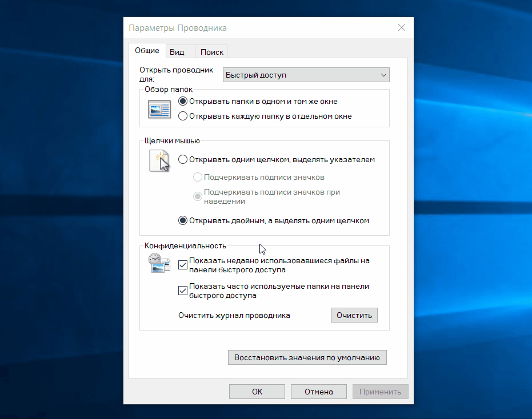Image resolution: width=532 pixels, height=419 pixels.
Task: Click the Применить button
Action: [x=381, y=392]
